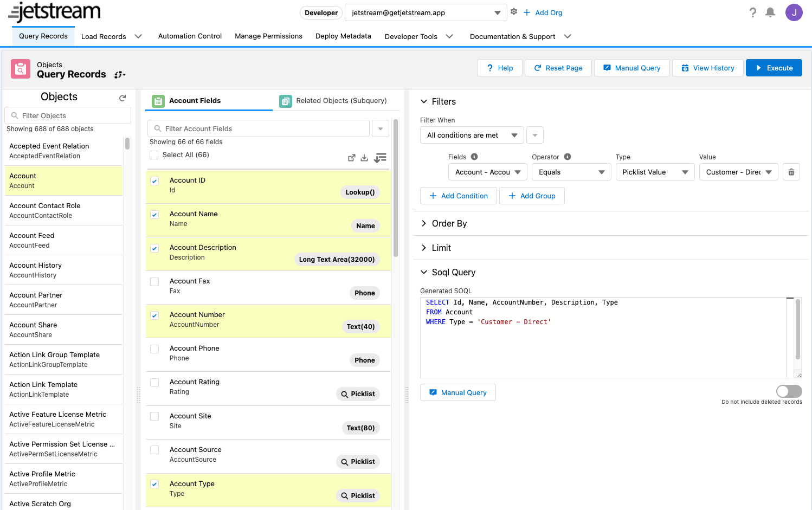Click the Fields info icon
Viewport: 812px width, 510px height.
[x=474, y=157]
